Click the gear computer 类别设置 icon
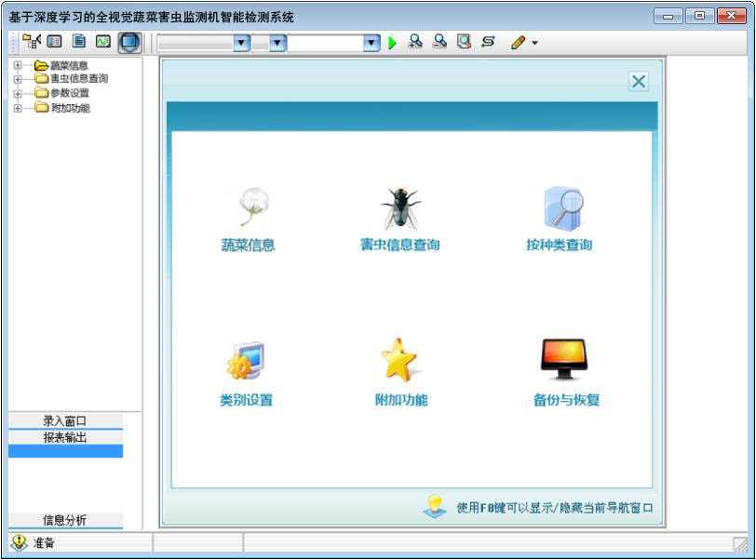Screen dimensions: 756x560 click(x=246, y=361)
